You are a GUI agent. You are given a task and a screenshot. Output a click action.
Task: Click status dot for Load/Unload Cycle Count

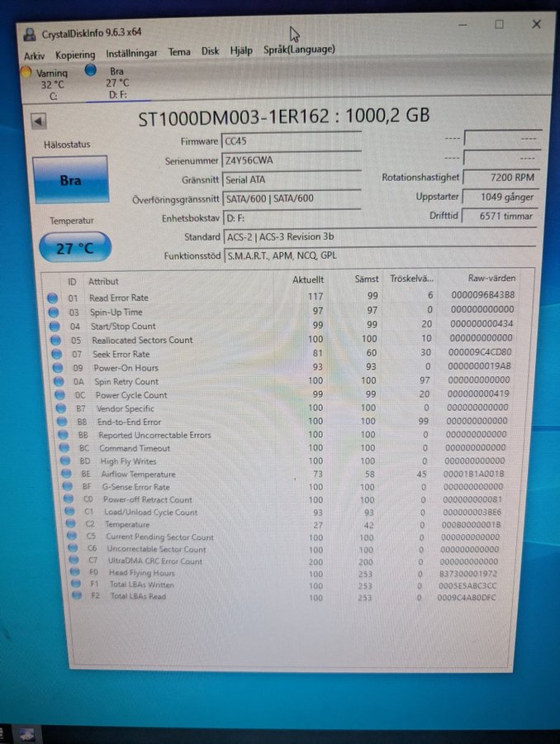69,512
